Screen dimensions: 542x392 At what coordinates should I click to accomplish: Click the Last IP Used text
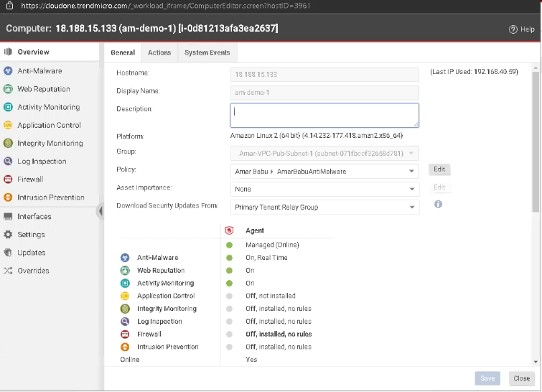click(474, 72)
